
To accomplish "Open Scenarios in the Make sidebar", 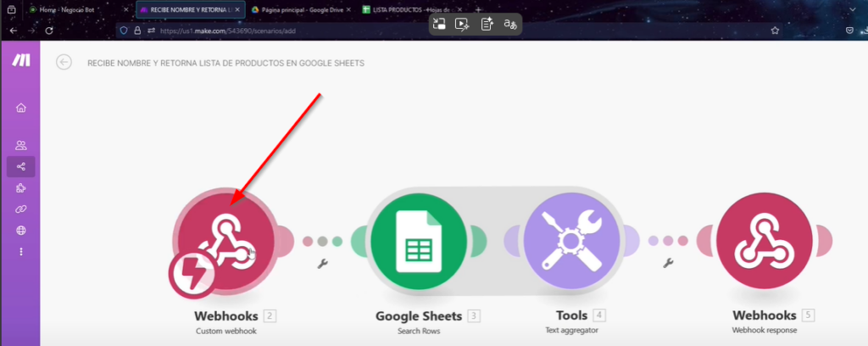I will [x=21, y=166].
